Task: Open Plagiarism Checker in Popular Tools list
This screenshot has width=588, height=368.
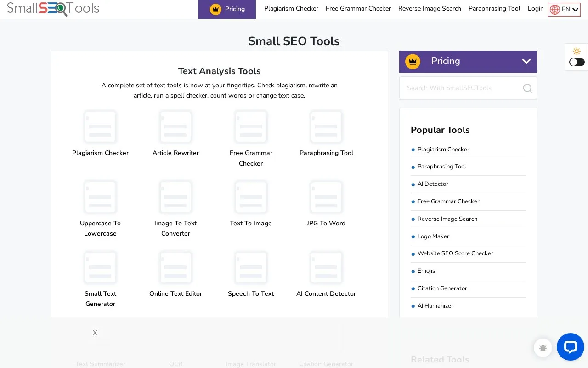Action: click(x=443, y=149)
